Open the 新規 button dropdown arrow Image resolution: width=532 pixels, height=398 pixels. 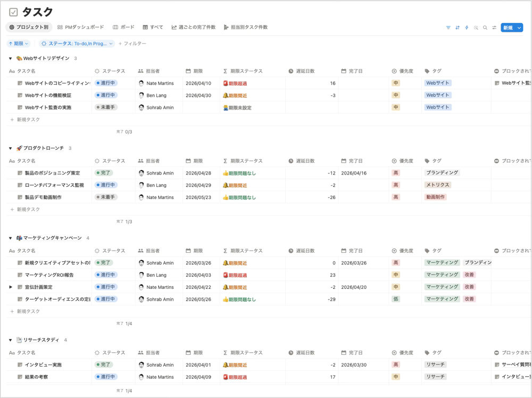click(520, 28)
